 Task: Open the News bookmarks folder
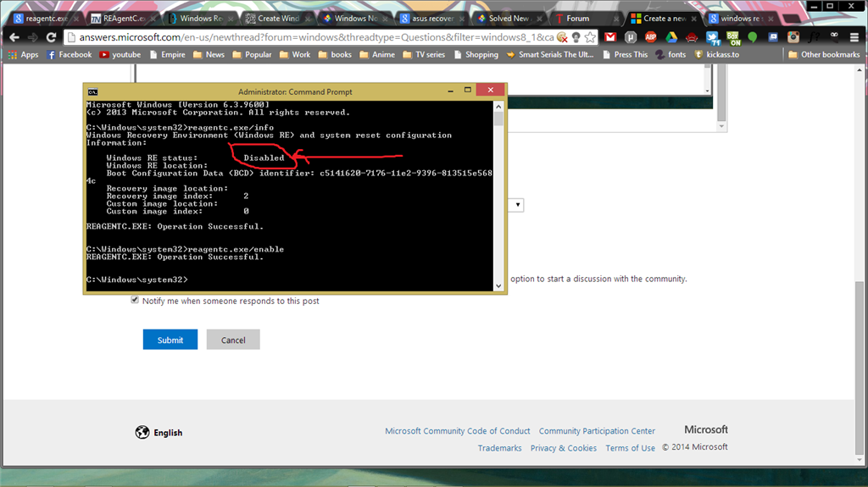[x=209, y=54]
